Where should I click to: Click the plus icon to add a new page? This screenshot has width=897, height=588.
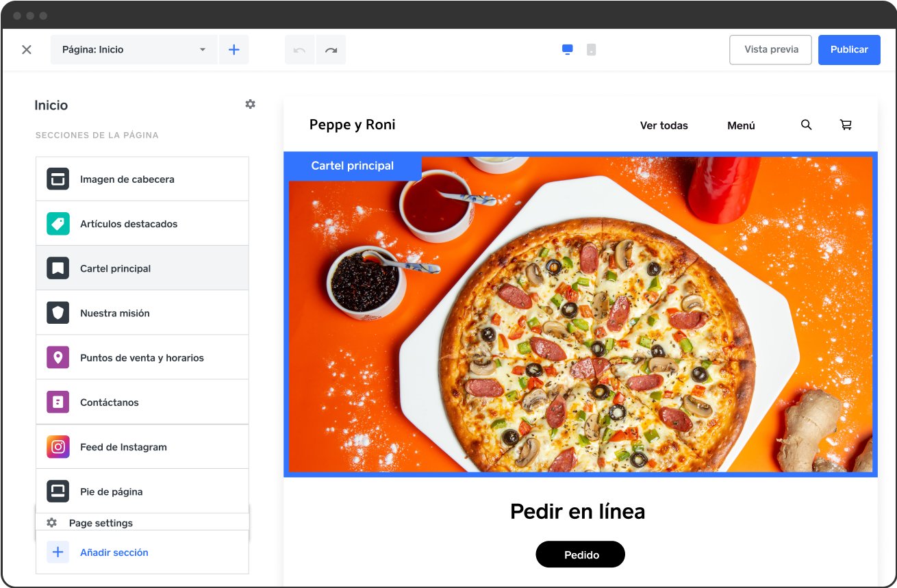coord(233,49)
